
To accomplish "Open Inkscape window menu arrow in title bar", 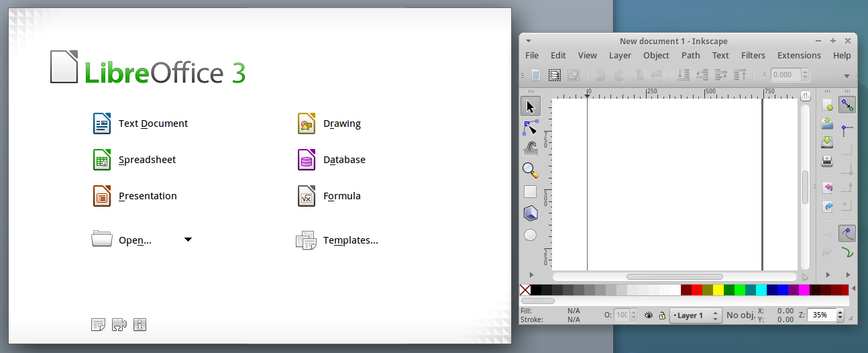I will [x=529, y=42].
